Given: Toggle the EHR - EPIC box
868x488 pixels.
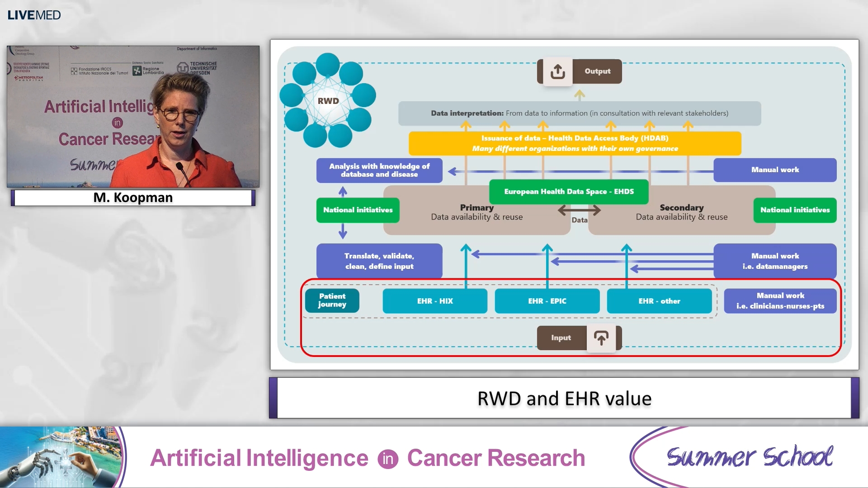Looking at the screenshot, I should 547,301.
